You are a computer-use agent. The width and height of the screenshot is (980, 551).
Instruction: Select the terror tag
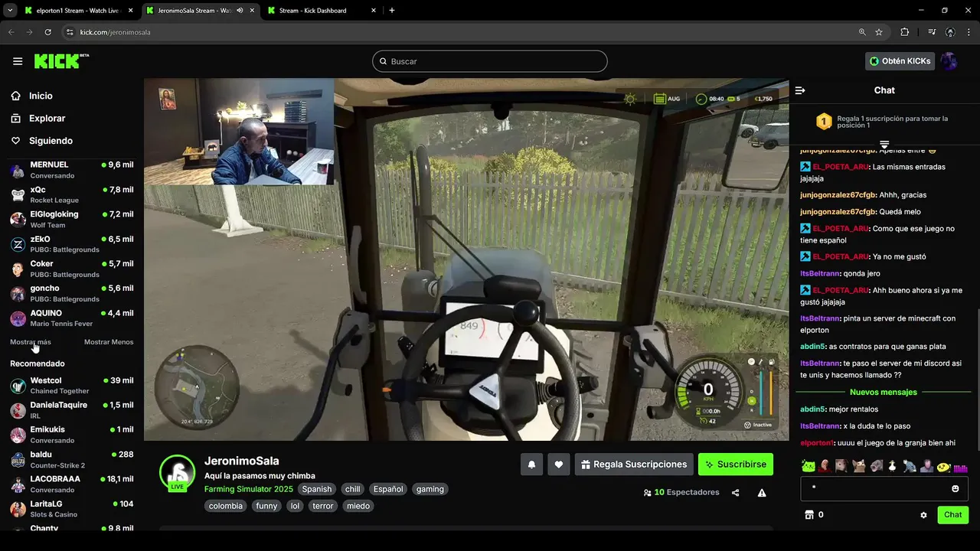(323, 506)
